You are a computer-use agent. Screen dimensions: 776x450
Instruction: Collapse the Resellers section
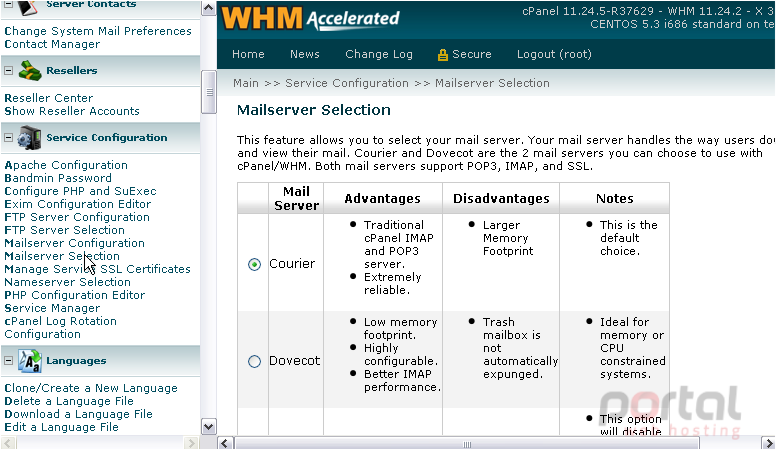coord(8,71)
